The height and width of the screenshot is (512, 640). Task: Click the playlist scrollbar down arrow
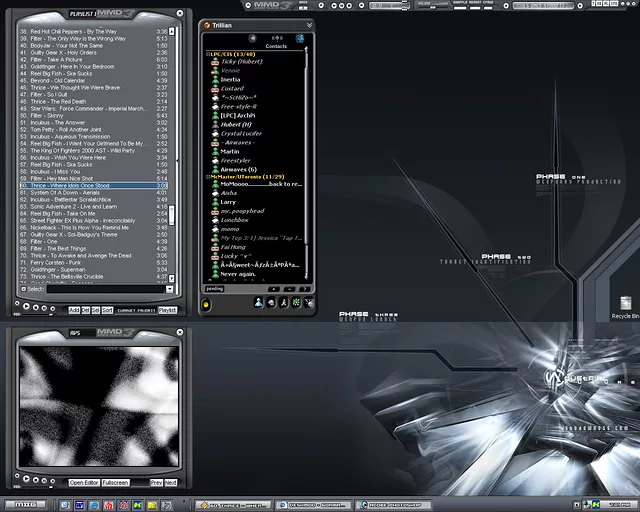tap(171, 278)
